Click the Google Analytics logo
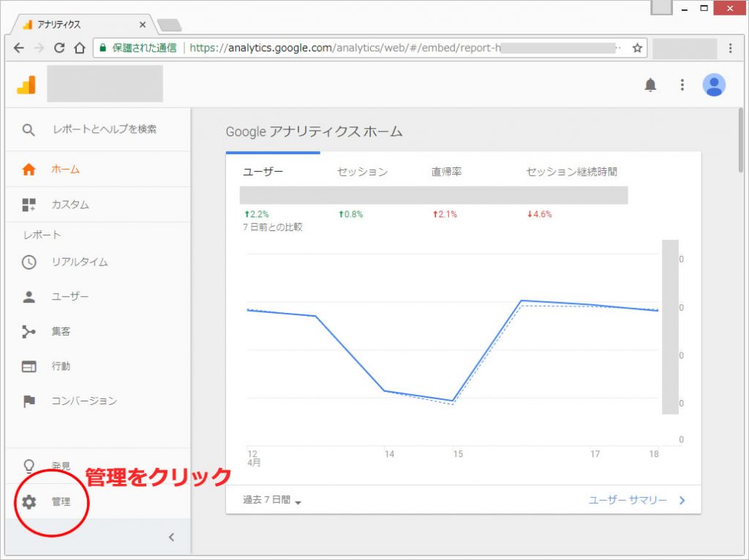Viewport: 749px width, 560px height. 27,85
